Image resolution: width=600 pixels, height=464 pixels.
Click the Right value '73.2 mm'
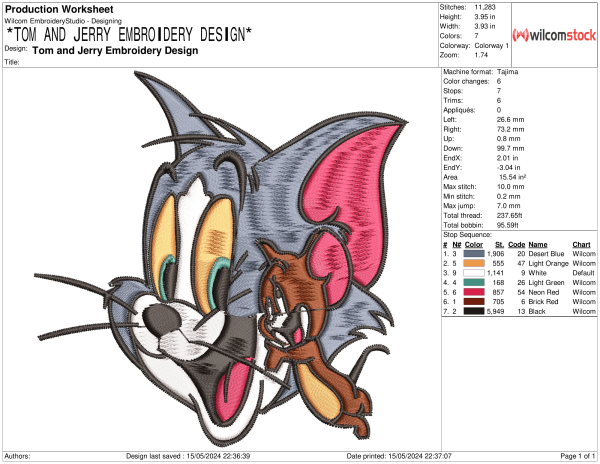click(510, 129)
